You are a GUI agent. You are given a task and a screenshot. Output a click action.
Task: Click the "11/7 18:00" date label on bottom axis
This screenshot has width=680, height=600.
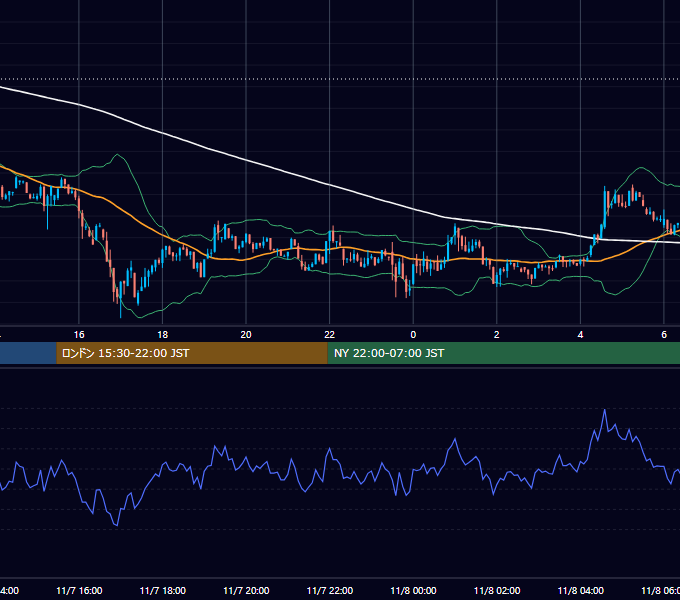(163, 590)
